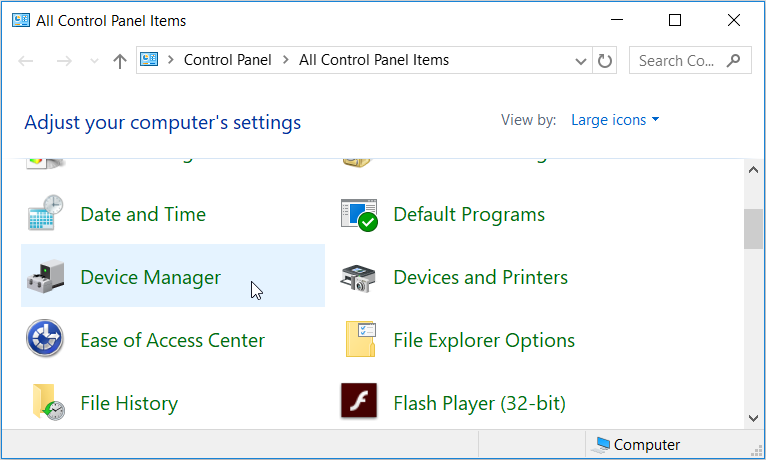Image resolution: width=766 pixels, height=460 pixels.
Task: Click the Default Programs icon
Action: pos(358,215)
